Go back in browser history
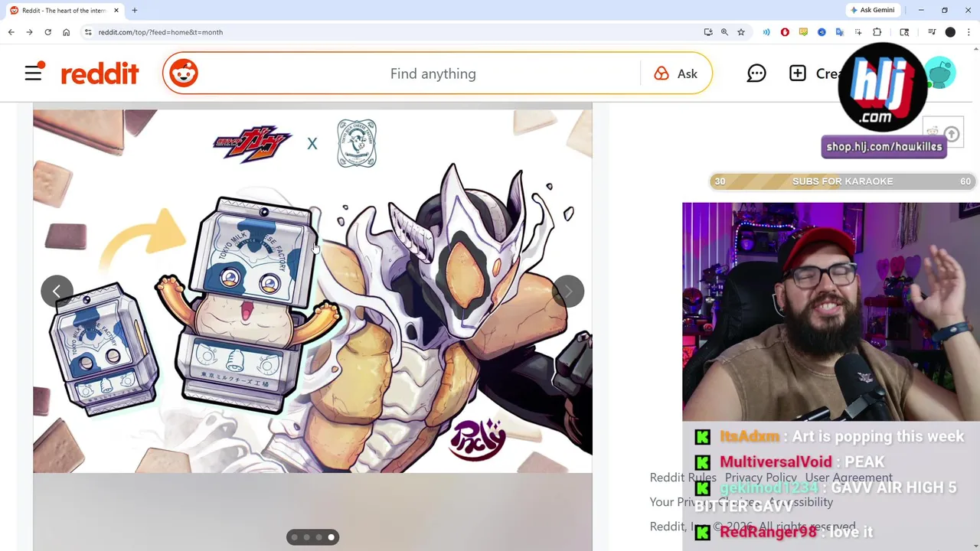Image resolution: width=980 pixels, height=551 pixels. click(11, 32)
